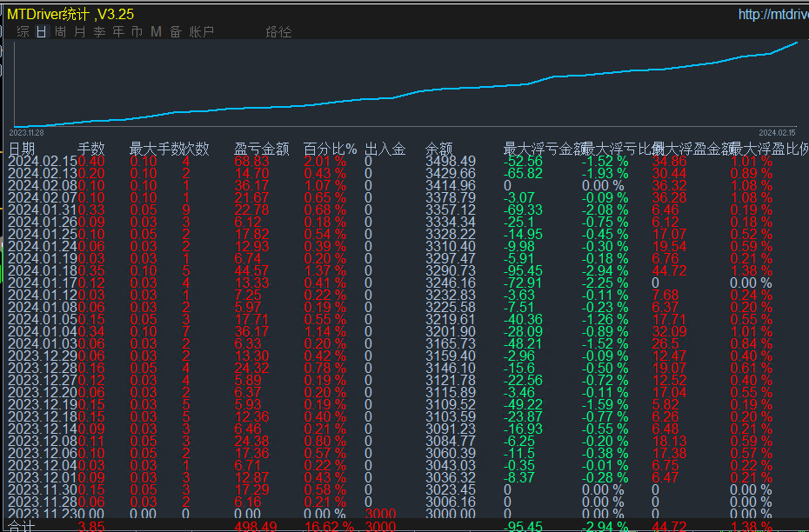Click the MTDriver统计 ,V3.25 title

click(70, 15)
